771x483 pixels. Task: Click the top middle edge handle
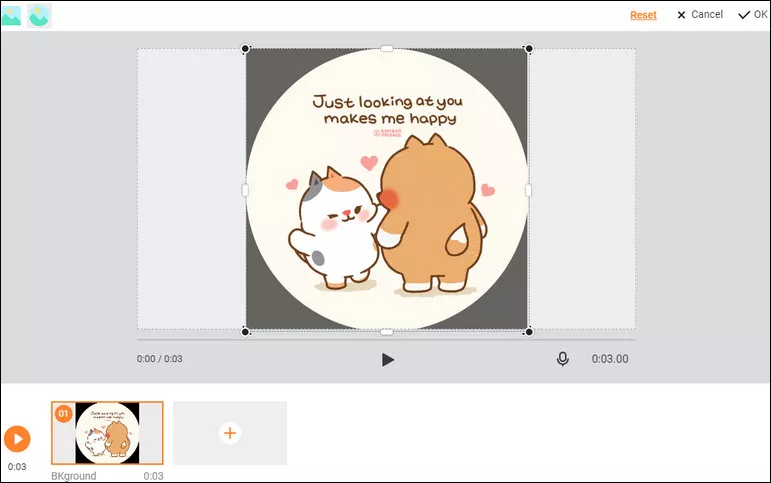point(387,49)
